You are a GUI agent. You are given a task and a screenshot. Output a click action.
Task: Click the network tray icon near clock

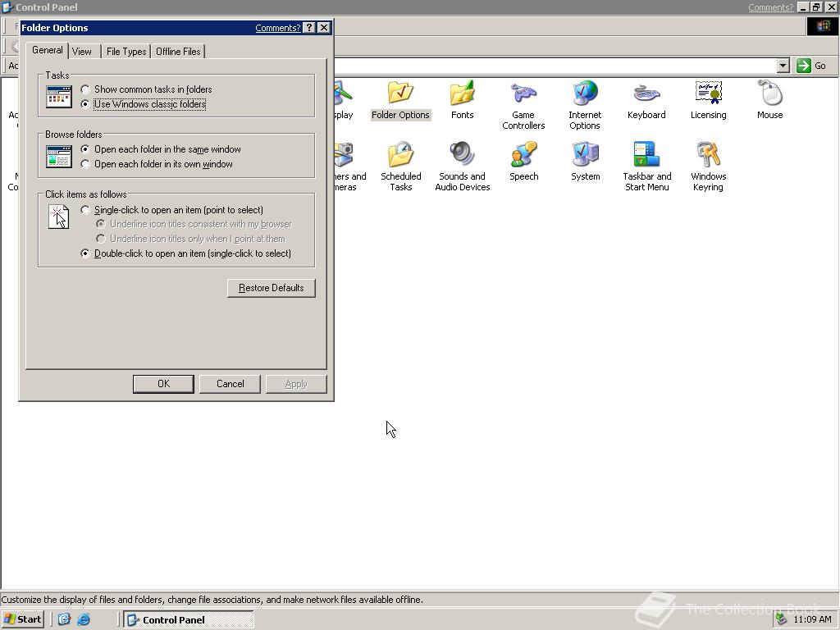tap(781, 619)
